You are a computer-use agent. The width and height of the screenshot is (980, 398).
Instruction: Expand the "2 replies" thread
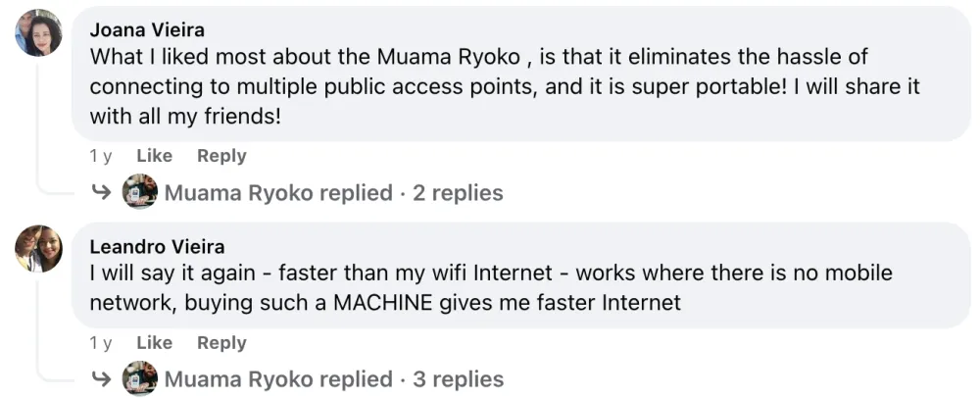click(x=458, y=193)
